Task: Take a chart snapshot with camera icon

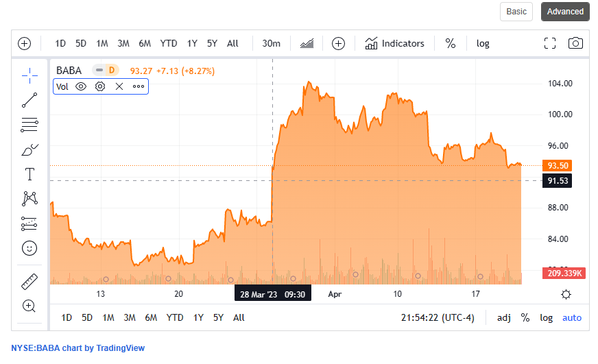Action: 575,43
